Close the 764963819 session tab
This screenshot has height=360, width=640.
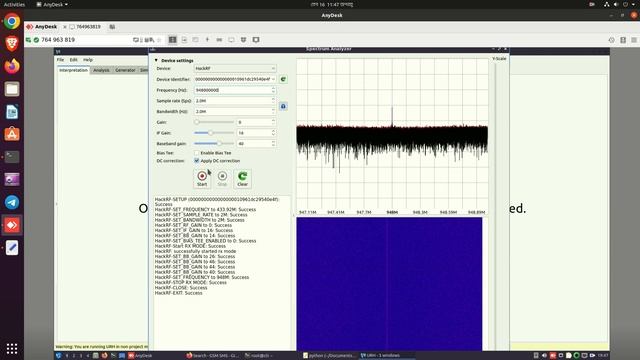(x=64, y=27)
